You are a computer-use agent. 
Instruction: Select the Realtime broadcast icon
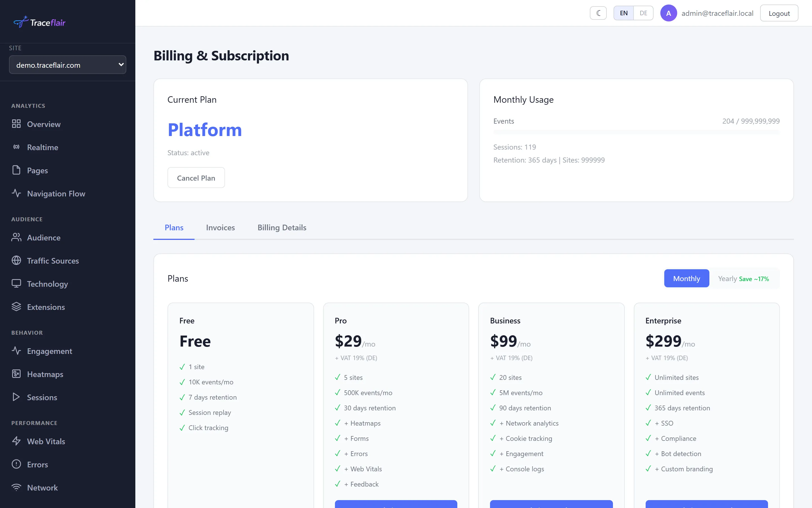16,147
